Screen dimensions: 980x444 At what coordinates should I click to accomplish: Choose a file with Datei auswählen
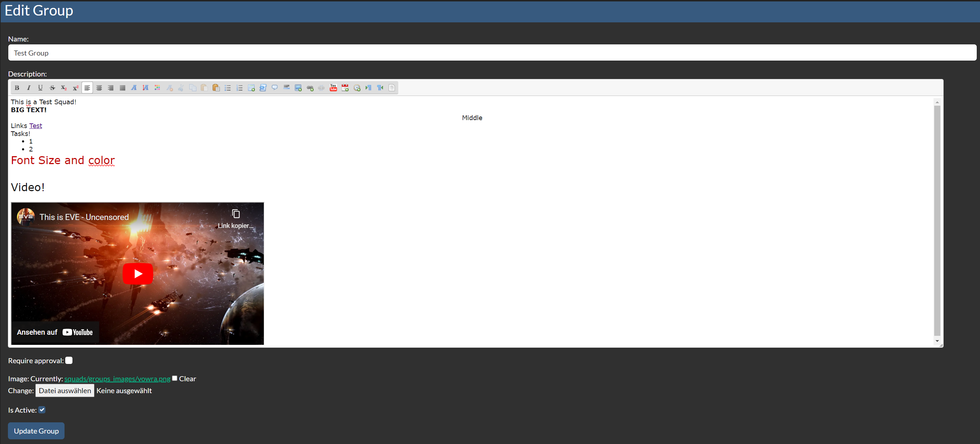click(65, 390)
